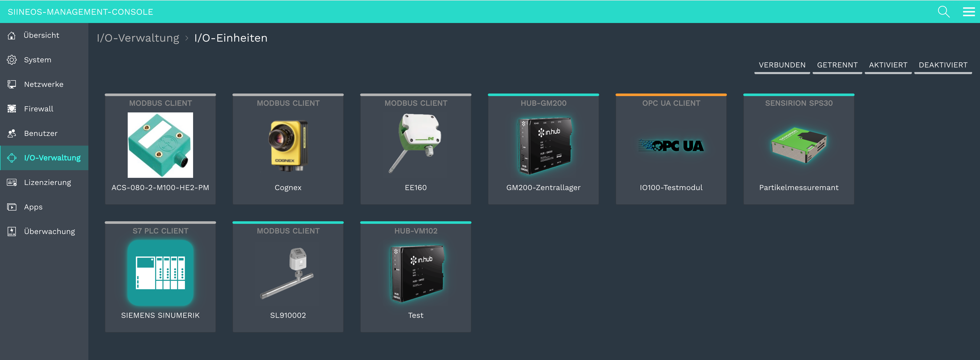
Task: Click the Apps play-window icon
Action: (12, 207)
